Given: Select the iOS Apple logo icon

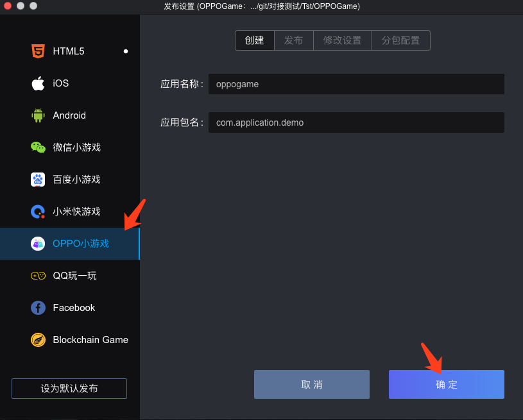Looking at the screenshot, I should [38, 83].
